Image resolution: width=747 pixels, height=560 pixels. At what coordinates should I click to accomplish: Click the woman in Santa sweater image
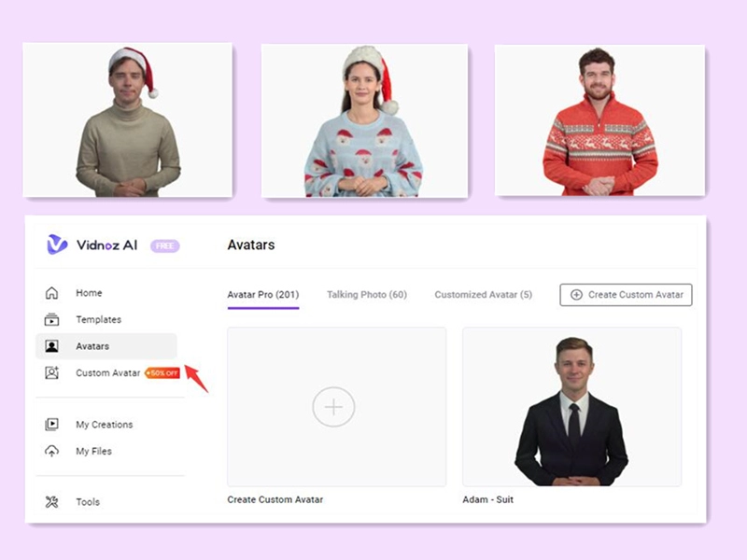click(364, 120)
